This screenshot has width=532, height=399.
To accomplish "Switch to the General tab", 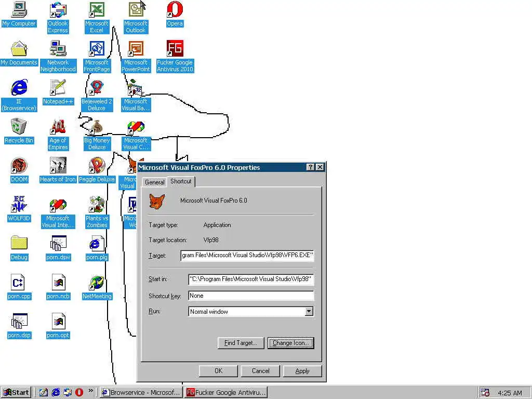I will click(154, 182).
